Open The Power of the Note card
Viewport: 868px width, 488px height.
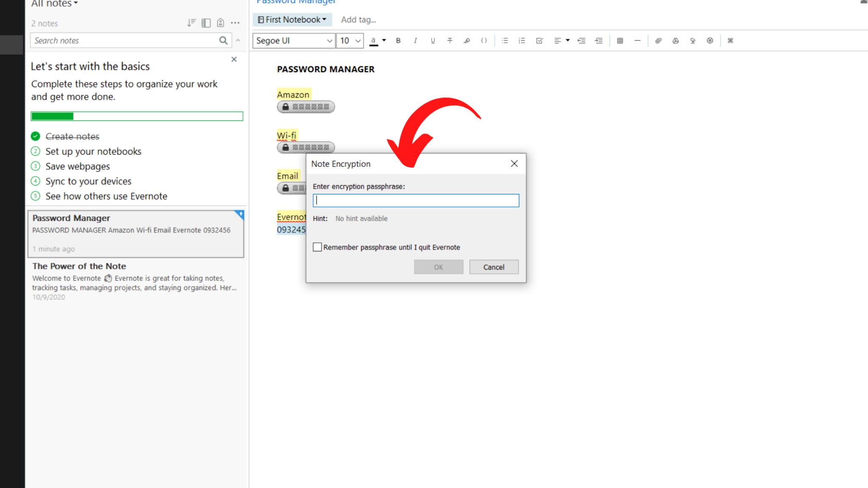tap(136, 281)
